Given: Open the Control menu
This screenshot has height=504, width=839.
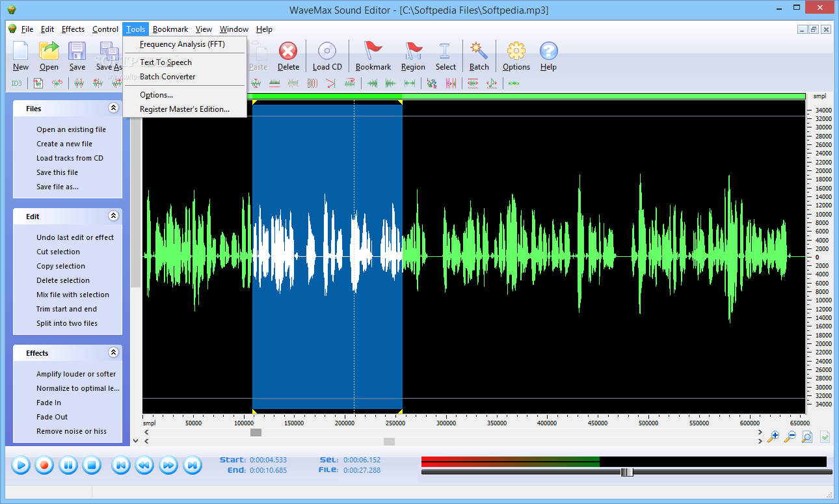Looking at the screenshot, I should pos(105,29).
